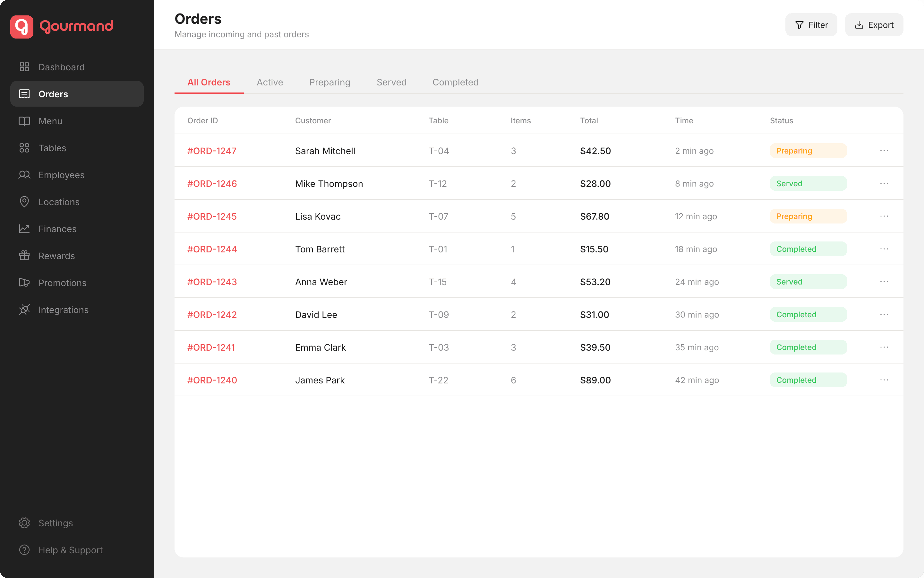
Task: Open order link #ORD-1243
Action: [212, 282]
